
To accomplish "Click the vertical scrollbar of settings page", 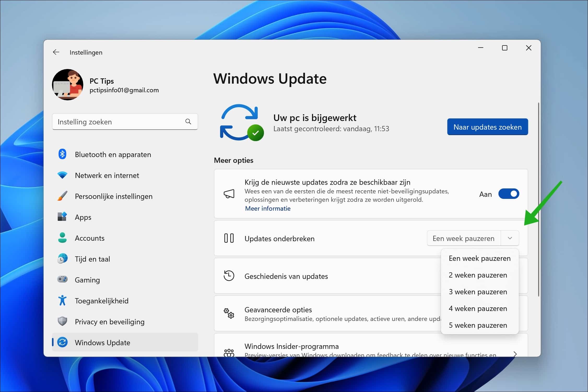I will coord(538,200).
